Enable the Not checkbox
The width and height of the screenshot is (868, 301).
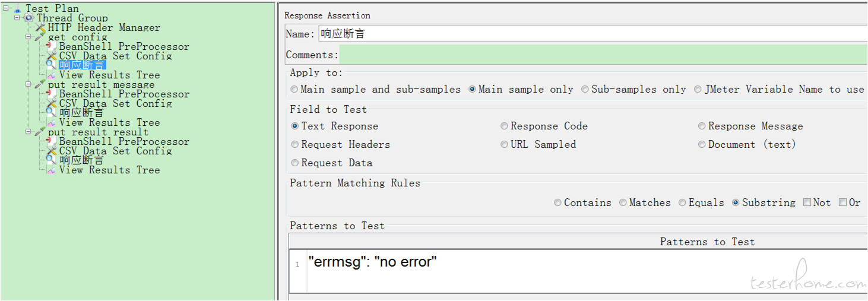807,202
